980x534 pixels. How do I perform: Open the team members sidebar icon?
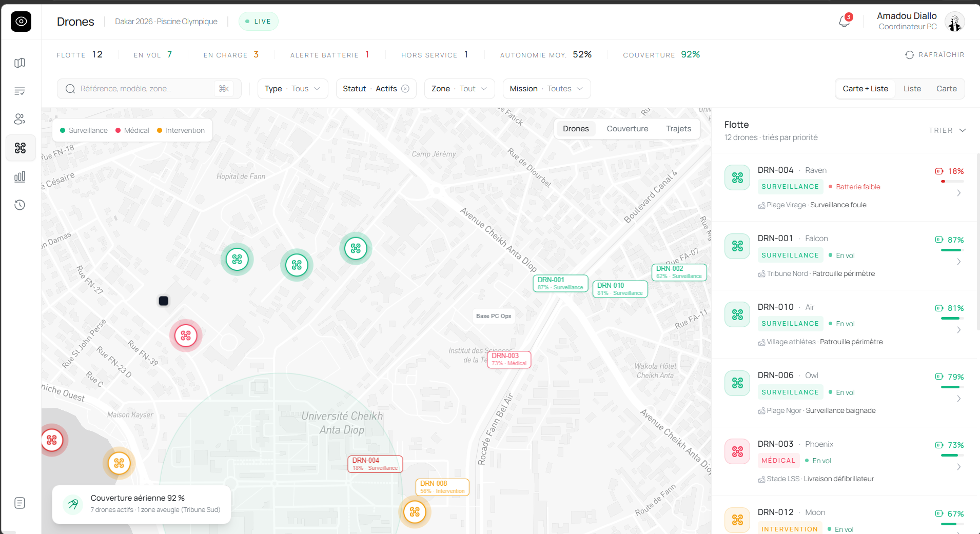(x=20, y=120)
